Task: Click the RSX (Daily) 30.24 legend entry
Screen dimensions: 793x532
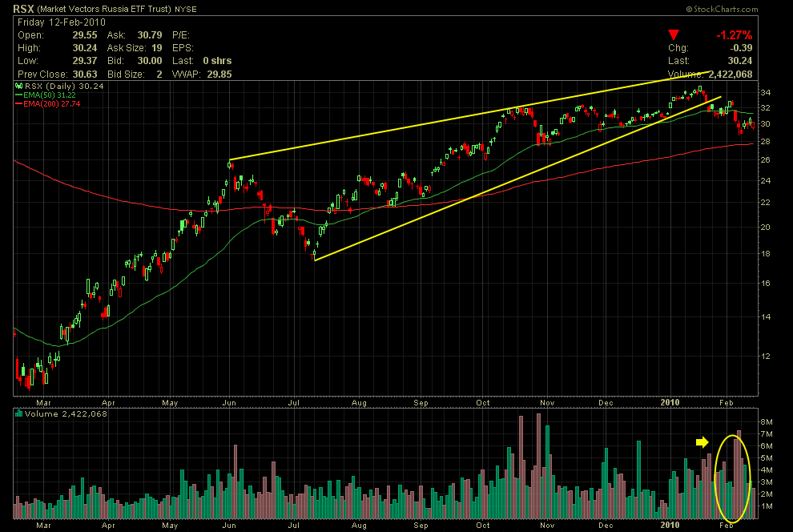Action: (x=64, y=86)
